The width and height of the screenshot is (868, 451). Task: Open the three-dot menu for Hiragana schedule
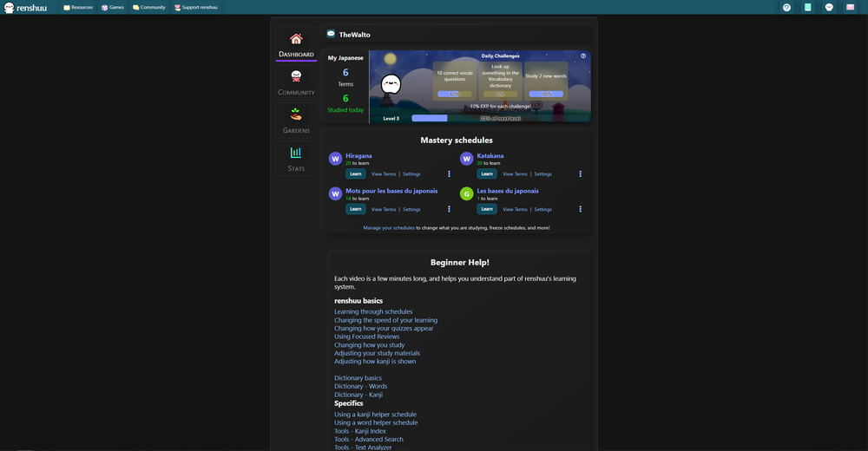pyautogui.click(x=449, y=173)
